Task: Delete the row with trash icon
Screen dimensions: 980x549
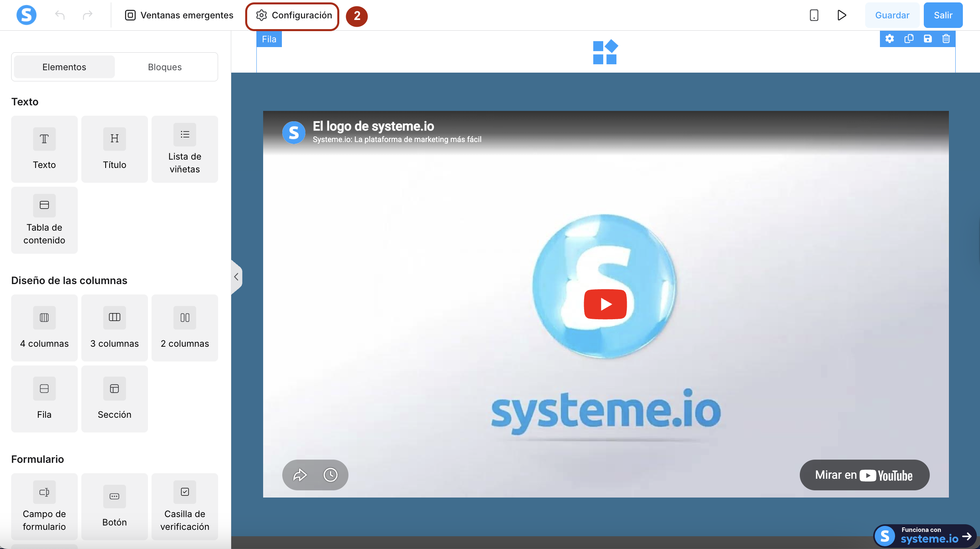Action: 946,39
